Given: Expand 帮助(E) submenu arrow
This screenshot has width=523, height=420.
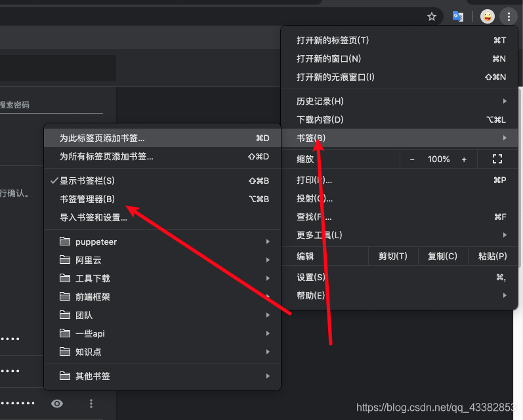Looking at the screenshot, I should [505, 295].
